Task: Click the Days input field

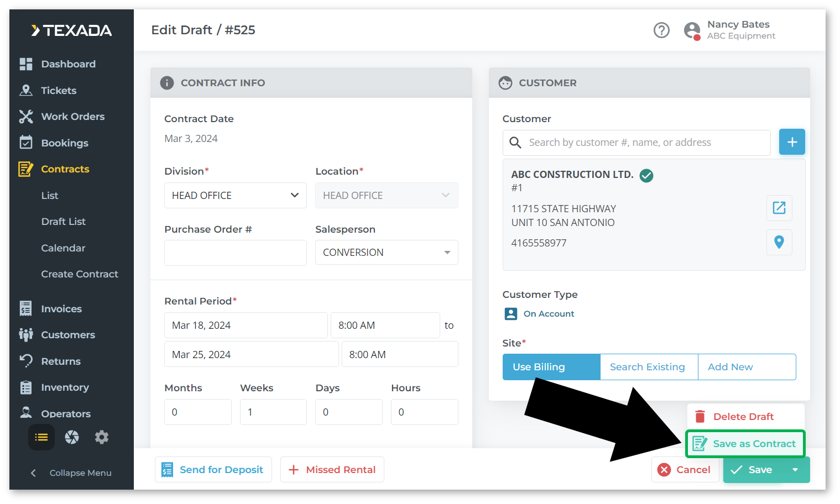Action: [349, 412]
